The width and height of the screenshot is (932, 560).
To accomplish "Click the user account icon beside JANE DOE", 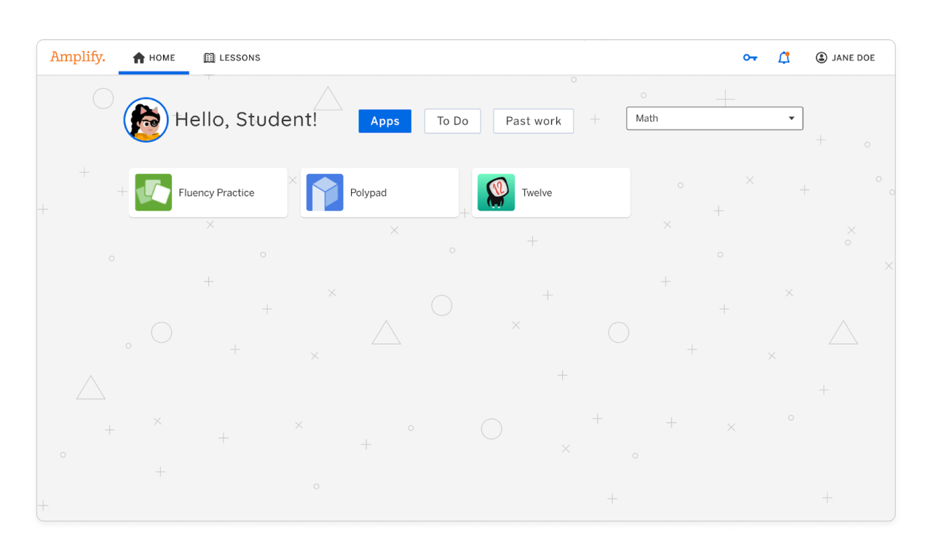I will [x=821, y=58].
